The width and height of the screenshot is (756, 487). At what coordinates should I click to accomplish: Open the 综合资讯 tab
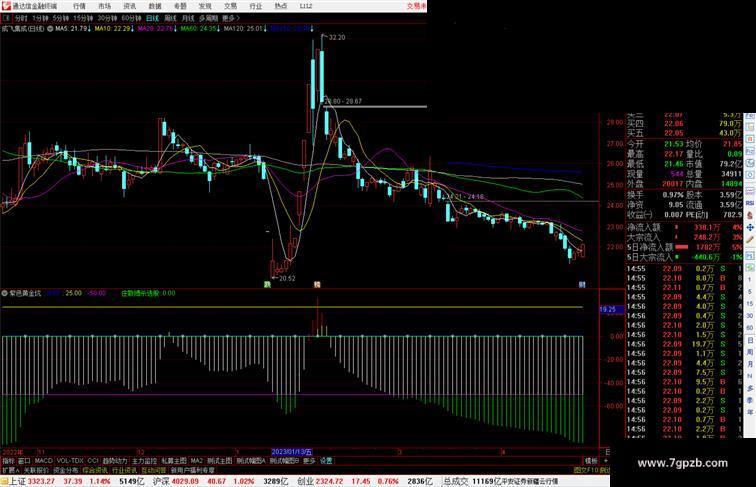click(x=95, y=470)
